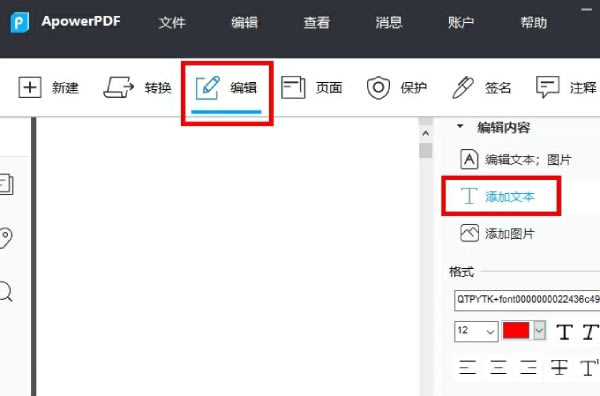The height and width of the screenshot is (396, 600).
Task: Align text right
Action: point(528,367)
